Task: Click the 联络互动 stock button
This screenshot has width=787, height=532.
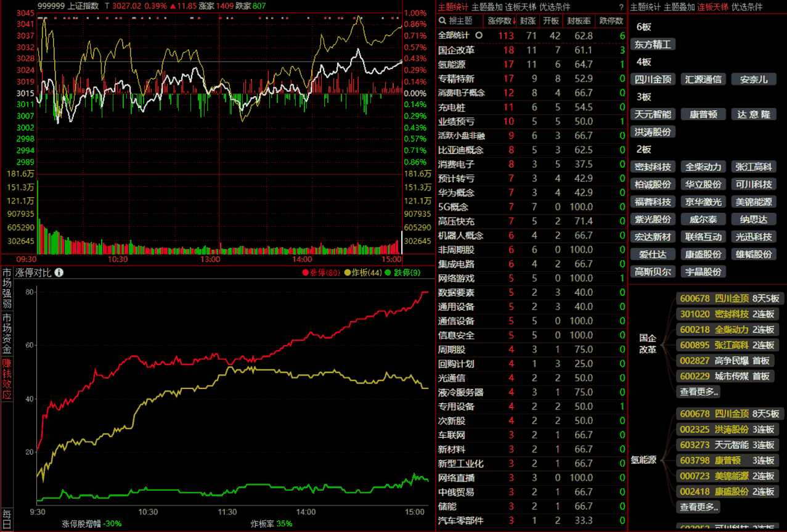Action: click(x=703, y=237)
